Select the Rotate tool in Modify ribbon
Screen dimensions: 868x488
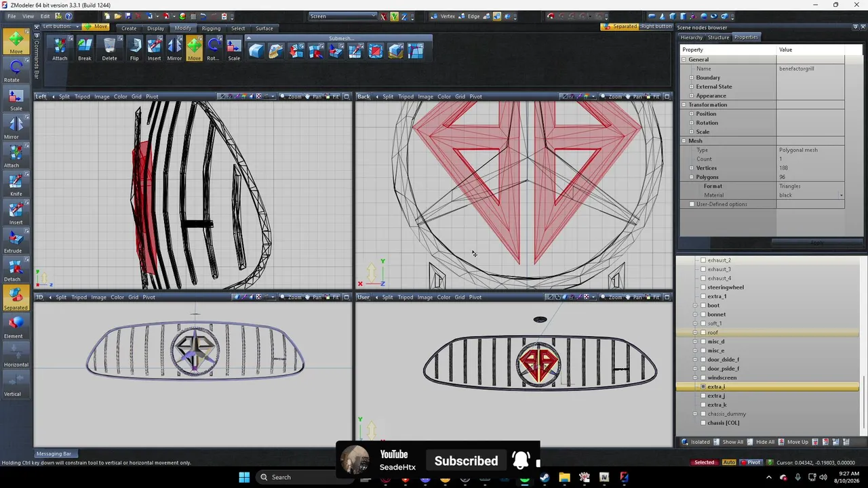[214, 49]
